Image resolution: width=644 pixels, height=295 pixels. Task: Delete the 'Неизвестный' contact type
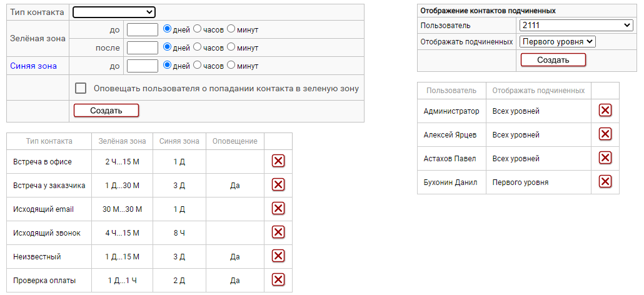(x=278, y=256)
